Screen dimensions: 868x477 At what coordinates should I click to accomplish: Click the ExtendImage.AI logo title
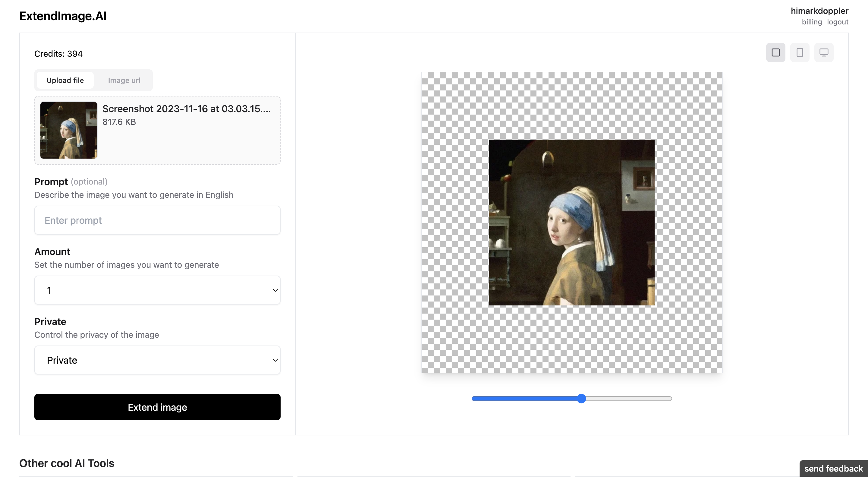63,16
